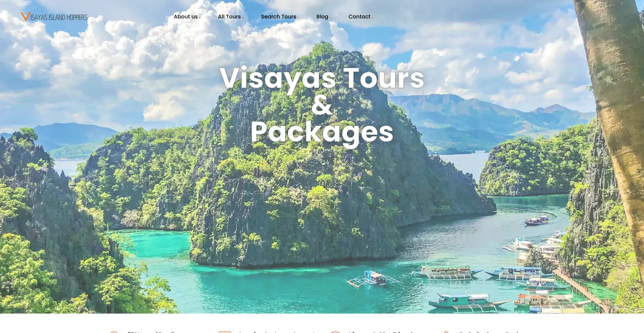Click the cut-off rectangular feature icon
Screen dimensions: 644x333
(225, 332)
